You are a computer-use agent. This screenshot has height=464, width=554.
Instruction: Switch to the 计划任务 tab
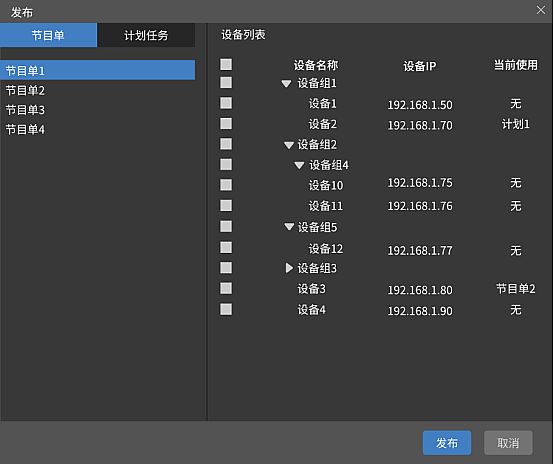coord(146,35)
